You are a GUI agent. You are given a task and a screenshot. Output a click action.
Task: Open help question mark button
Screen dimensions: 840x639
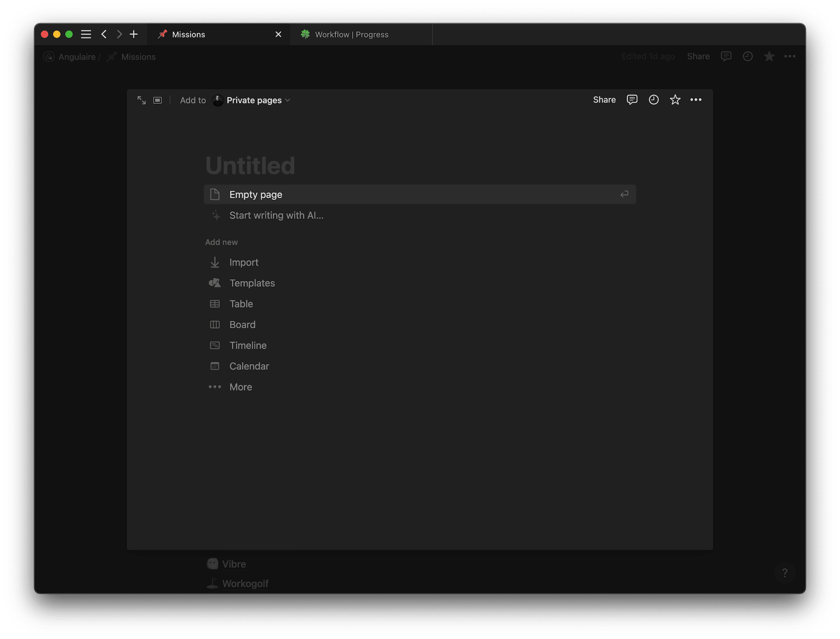pos(784,573)
